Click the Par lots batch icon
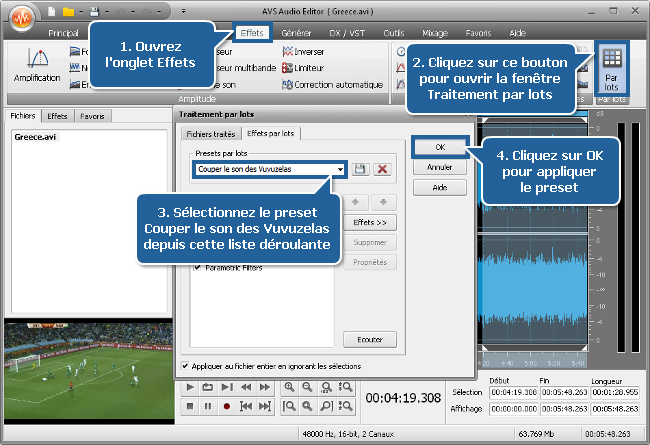 click(612, 68)
